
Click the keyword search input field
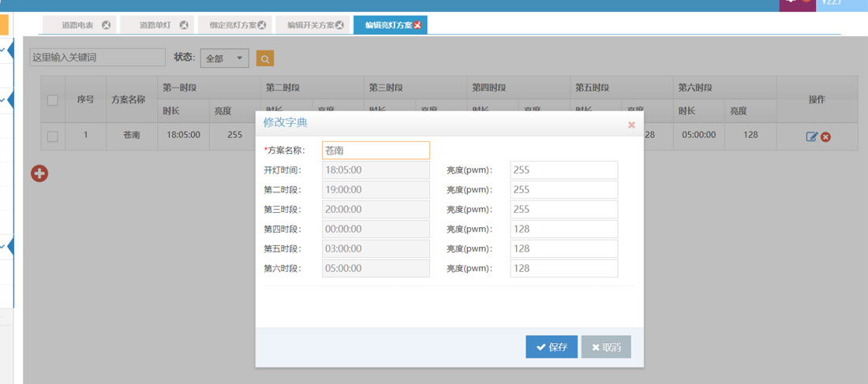97,58
